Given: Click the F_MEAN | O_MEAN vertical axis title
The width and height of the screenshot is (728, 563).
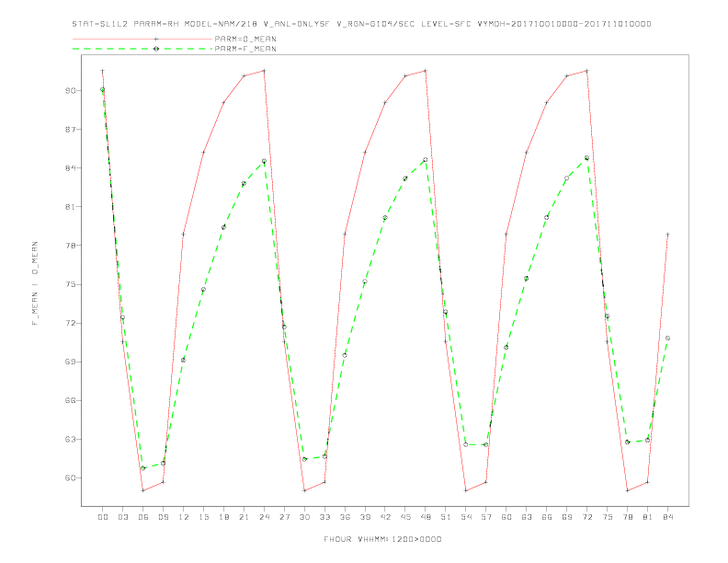Looking at the screenshot, I should (x=35, y=283).
